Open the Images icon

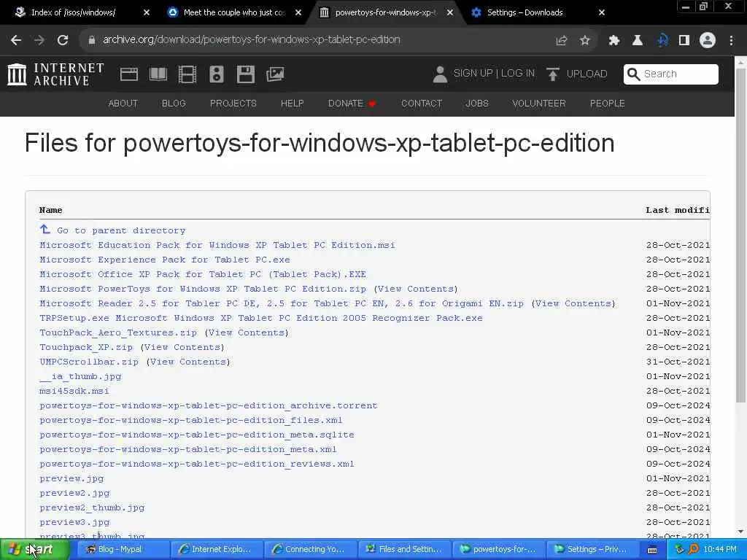point(275,74)
